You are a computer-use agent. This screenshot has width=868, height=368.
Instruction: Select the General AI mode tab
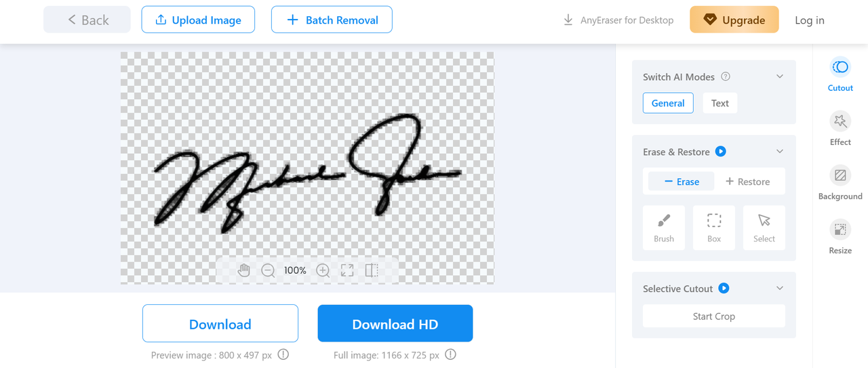(668, 103)
